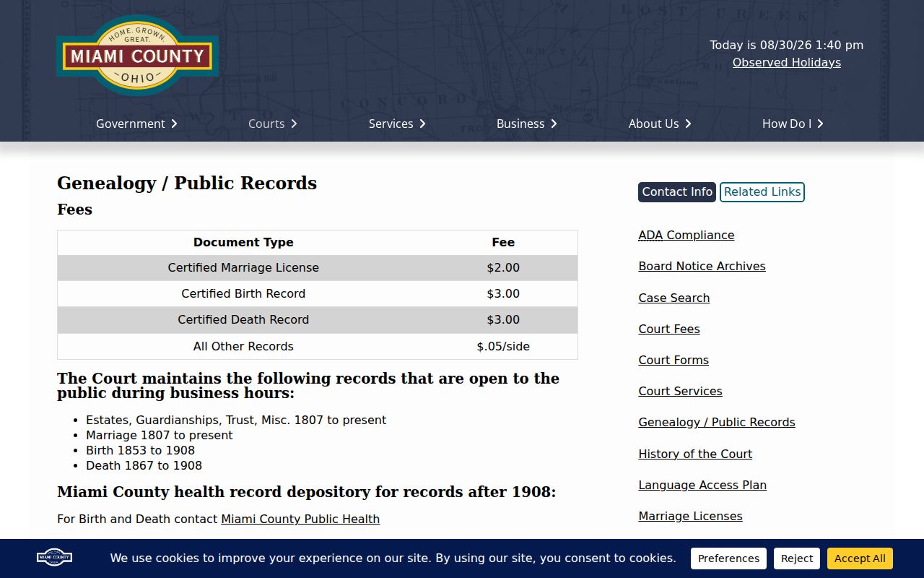Click the Document Type column header

tap(243, 242)
